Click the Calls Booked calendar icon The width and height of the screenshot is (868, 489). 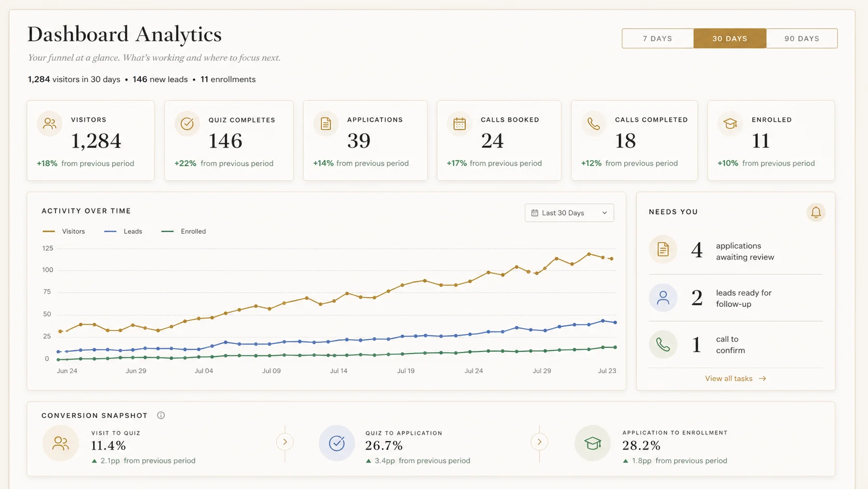coord(459,124)
